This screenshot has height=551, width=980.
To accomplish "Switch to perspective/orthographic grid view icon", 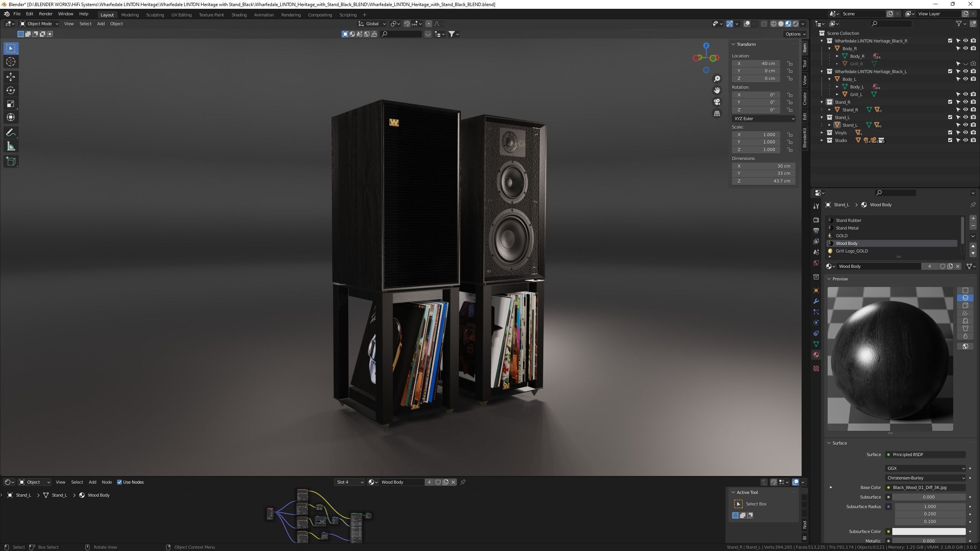I will point(717,114).
